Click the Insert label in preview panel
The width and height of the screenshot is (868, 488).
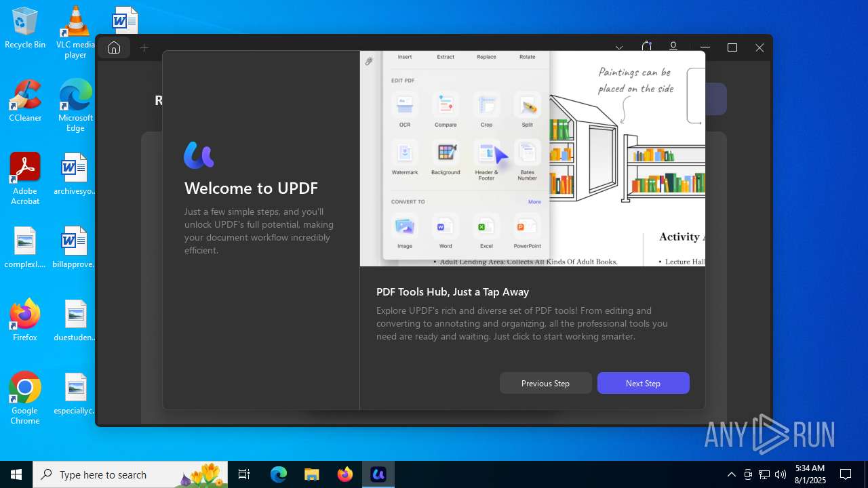(405, 57)
